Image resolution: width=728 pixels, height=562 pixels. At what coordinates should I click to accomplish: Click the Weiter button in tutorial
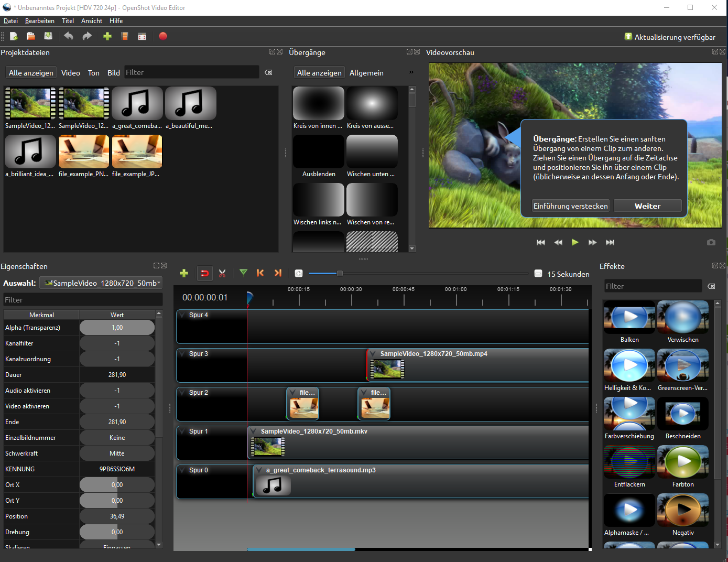647,206
